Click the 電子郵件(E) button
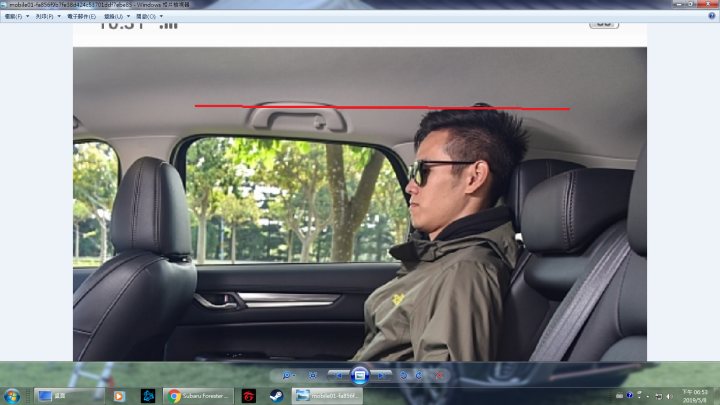This screenshot has width=720, height=405. (82, 17)
